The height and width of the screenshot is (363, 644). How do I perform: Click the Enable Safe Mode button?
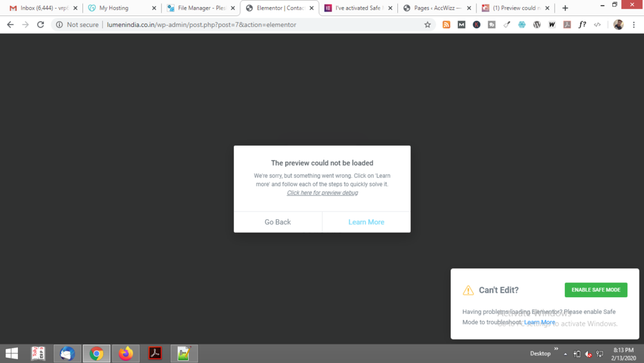[x=596, y=290]
